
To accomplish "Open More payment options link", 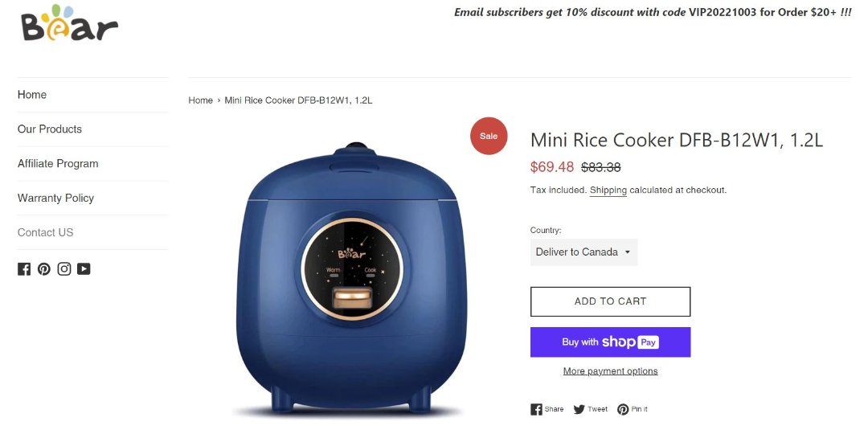I will [x=610, y=371].
